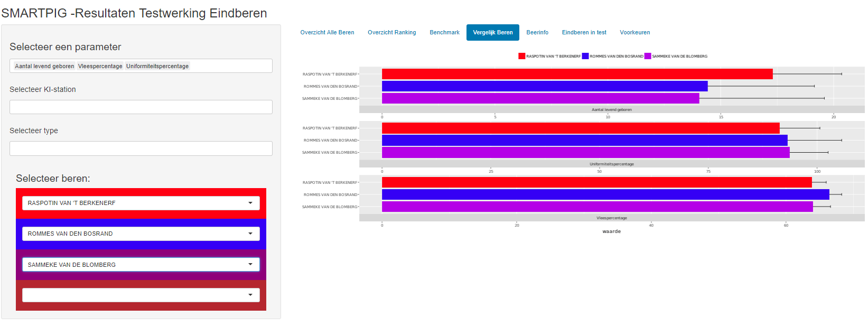Click the SMARTPIG page title
Screen dimensions: 868x326
pyautogui.click(x=134, y=13)
